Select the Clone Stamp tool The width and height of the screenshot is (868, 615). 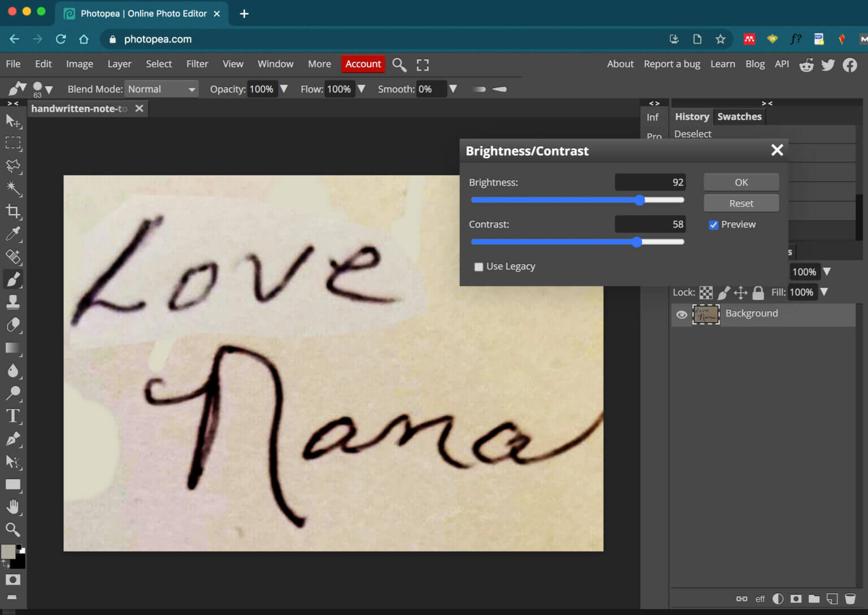click(x=14, y=302)
